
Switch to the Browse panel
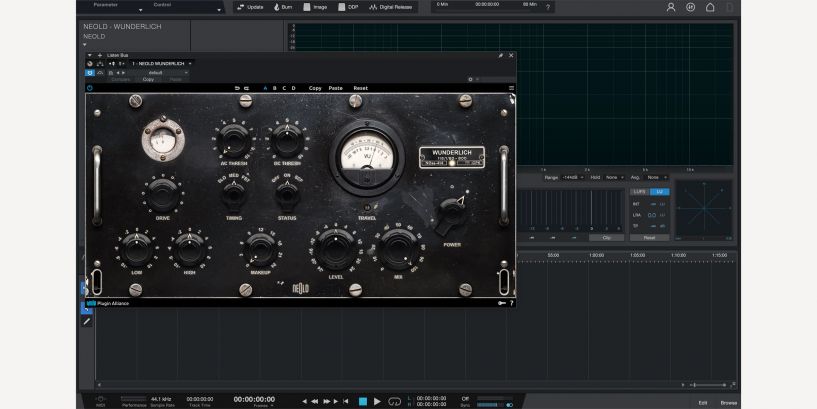728,402
